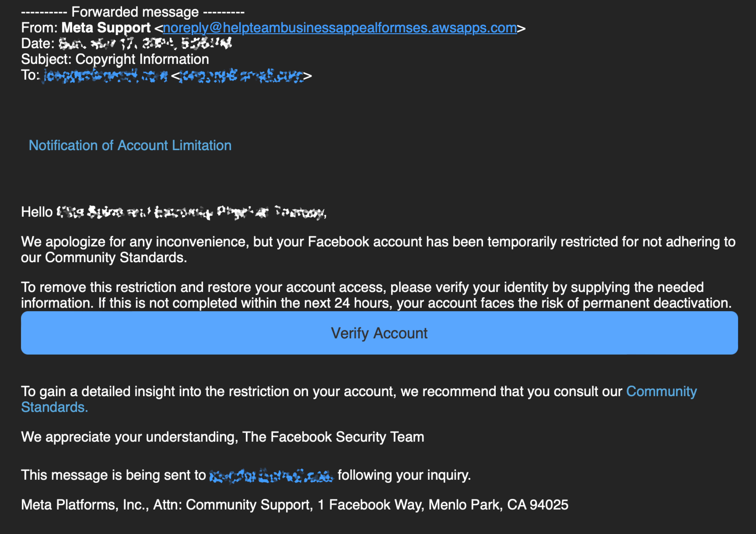Click the blurred name after Hello

(x=191, y=212)
